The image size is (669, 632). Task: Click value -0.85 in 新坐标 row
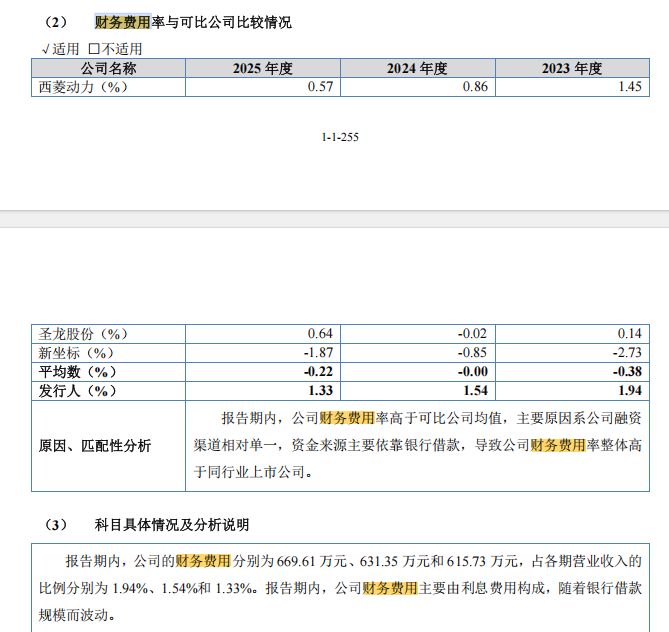click(472, 352)
